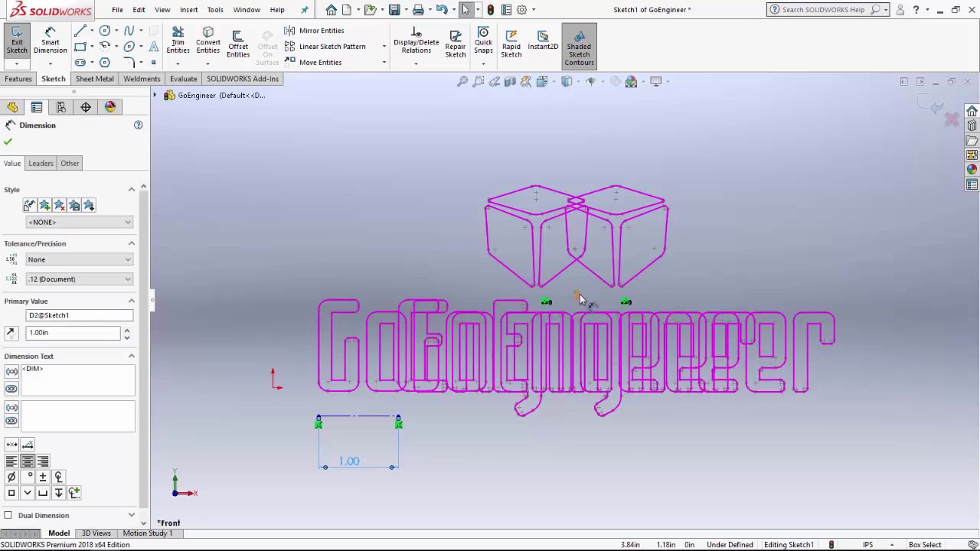Collapse the Style section
Image resolution: width=980 pixels, height=551 pixels.
tap(132, 189)
